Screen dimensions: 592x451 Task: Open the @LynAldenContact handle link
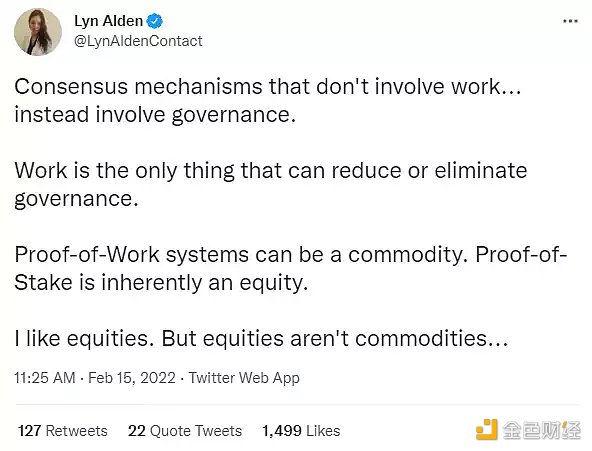point(138,41)
